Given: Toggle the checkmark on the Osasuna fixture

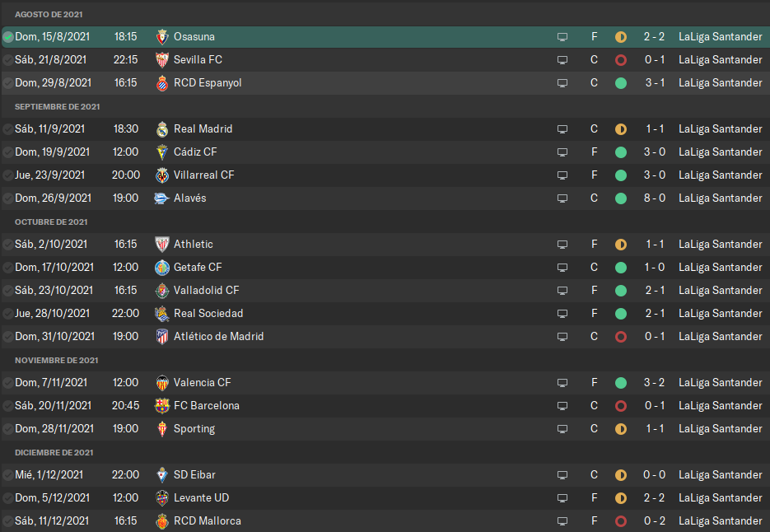Looking at the screenshot, I should point(8,37).
